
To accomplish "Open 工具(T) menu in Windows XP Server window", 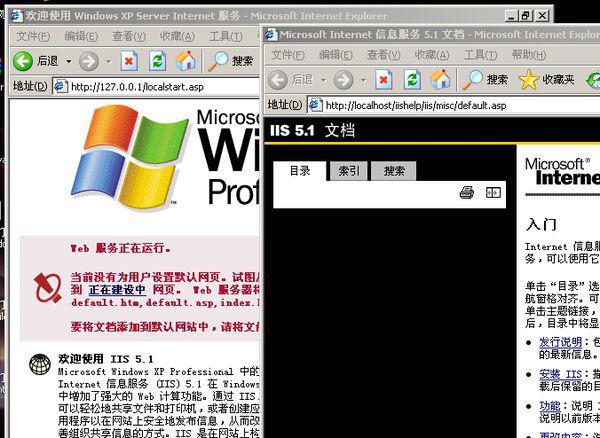I will tap(226, 36).
